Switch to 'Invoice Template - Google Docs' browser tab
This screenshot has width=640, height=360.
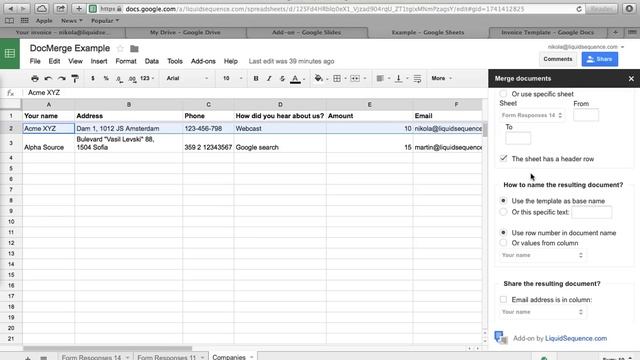point(547,32)
